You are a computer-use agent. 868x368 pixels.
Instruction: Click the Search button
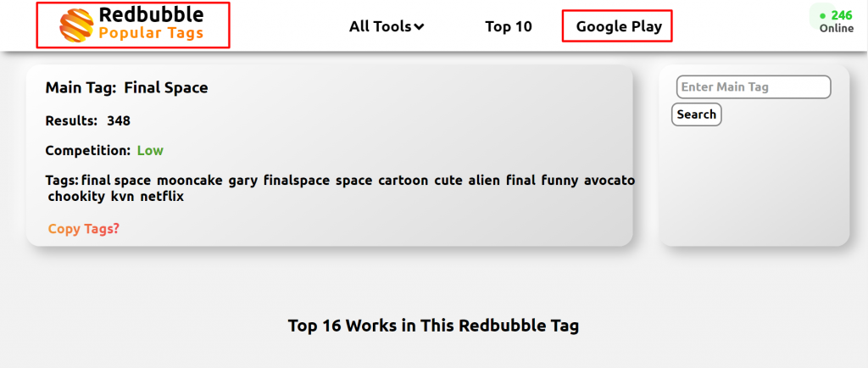(697, 114)
